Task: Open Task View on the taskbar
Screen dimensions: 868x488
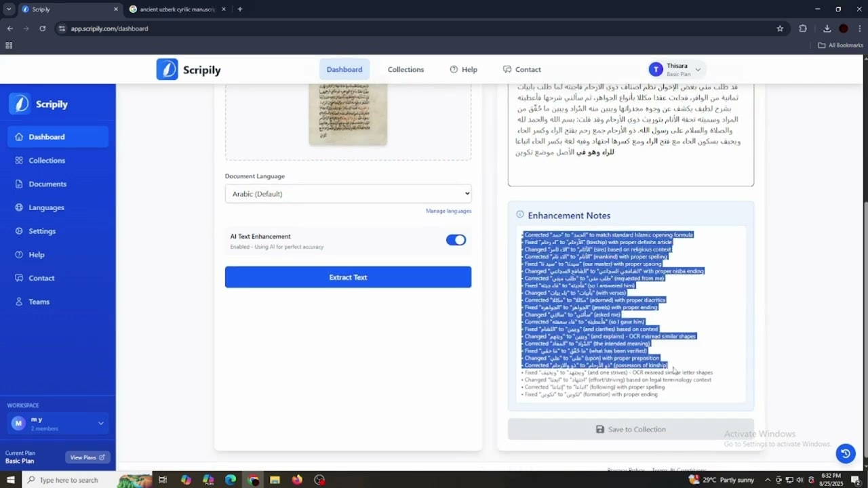Action: point(163,480)
